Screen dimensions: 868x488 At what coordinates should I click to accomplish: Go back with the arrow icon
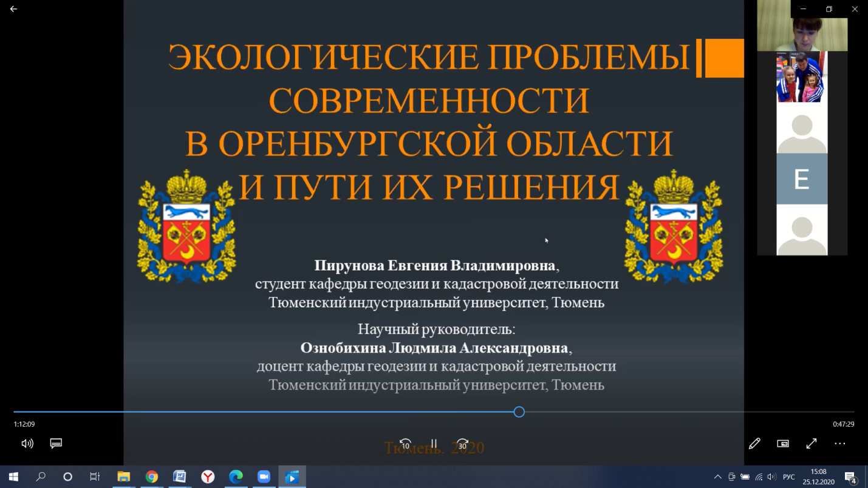pyautogui.click(x=13, y=9)
